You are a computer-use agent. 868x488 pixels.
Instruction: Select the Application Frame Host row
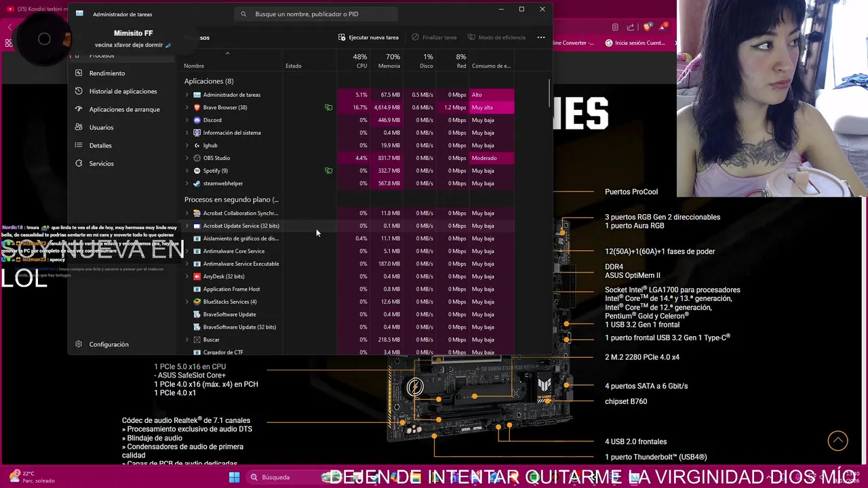(x=348, y=289)
